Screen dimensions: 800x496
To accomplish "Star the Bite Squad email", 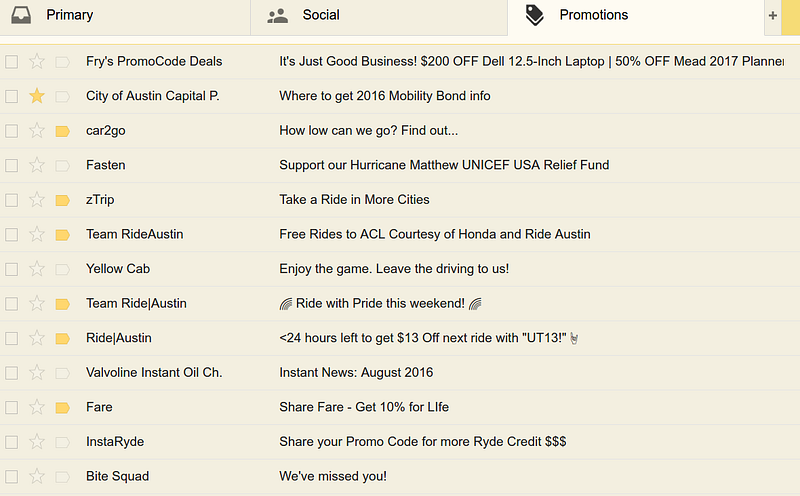I will pos(37,477).
